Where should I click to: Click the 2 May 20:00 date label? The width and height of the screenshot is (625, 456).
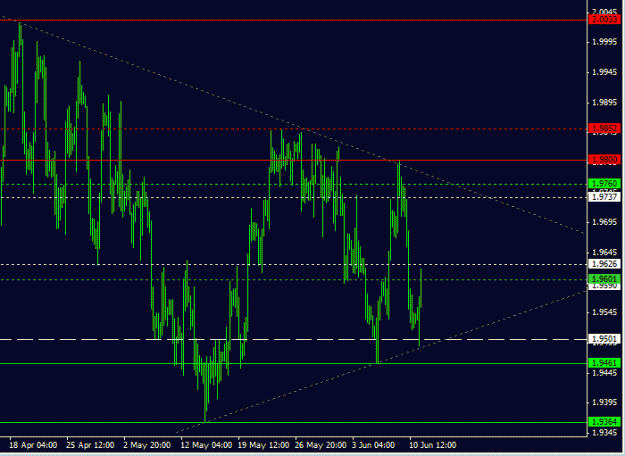[147, 445]
